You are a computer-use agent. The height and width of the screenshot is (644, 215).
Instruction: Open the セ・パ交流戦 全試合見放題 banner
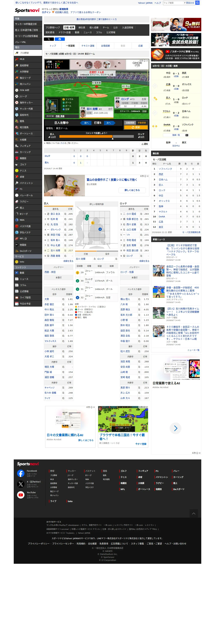(176, 39)
